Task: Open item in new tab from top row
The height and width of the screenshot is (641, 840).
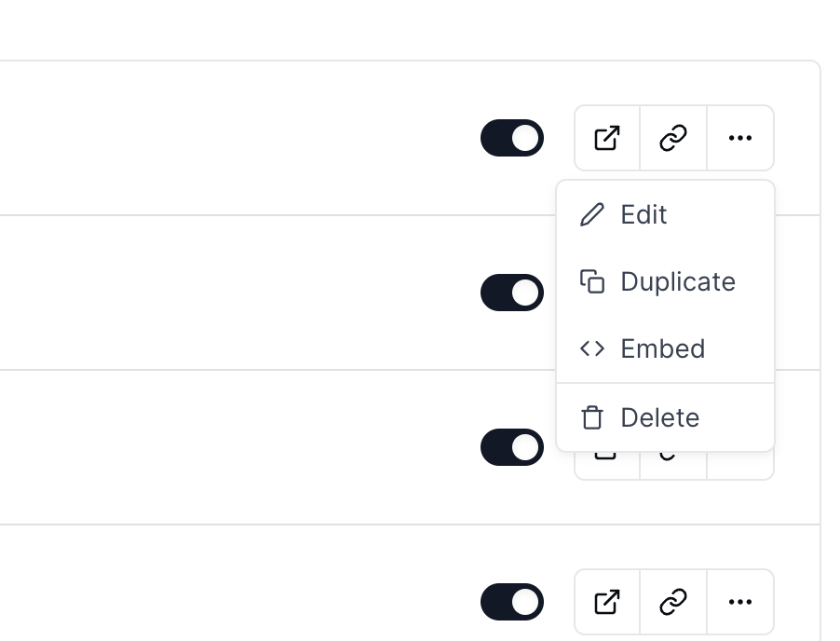Action: click(606, 138)
